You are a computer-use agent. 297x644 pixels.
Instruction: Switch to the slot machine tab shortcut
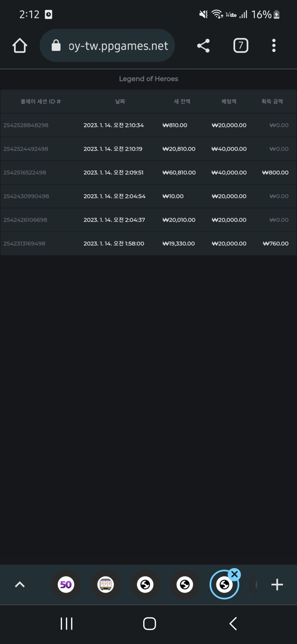pyautogui.click(x=106, y=584)
